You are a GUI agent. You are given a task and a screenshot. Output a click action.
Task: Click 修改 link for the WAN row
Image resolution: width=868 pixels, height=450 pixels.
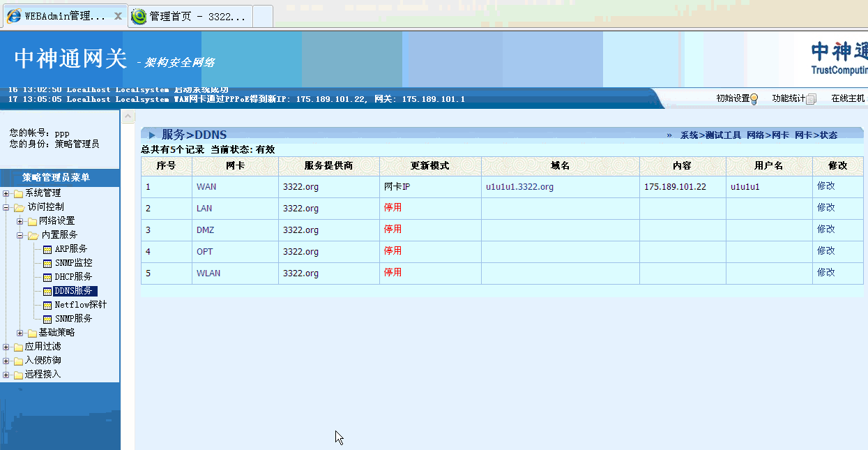click(x=825, y=186)
